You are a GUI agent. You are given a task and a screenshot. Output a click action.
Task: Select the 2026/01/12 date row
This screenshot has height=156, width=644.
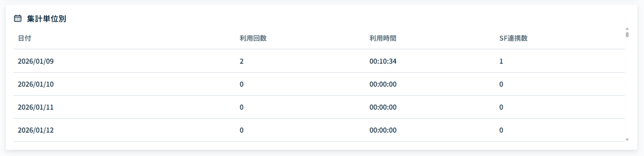pos(36,130)
